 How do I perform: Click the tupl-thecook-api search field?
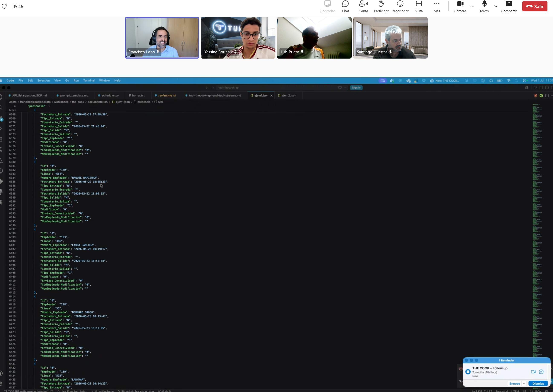tap(276, 88)
